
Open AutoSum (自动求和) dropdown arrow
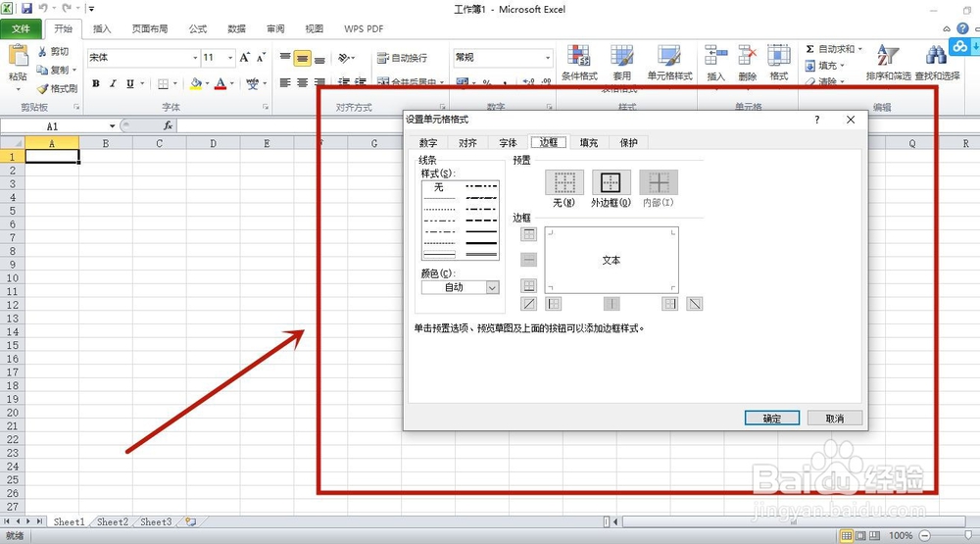point(860,49)
